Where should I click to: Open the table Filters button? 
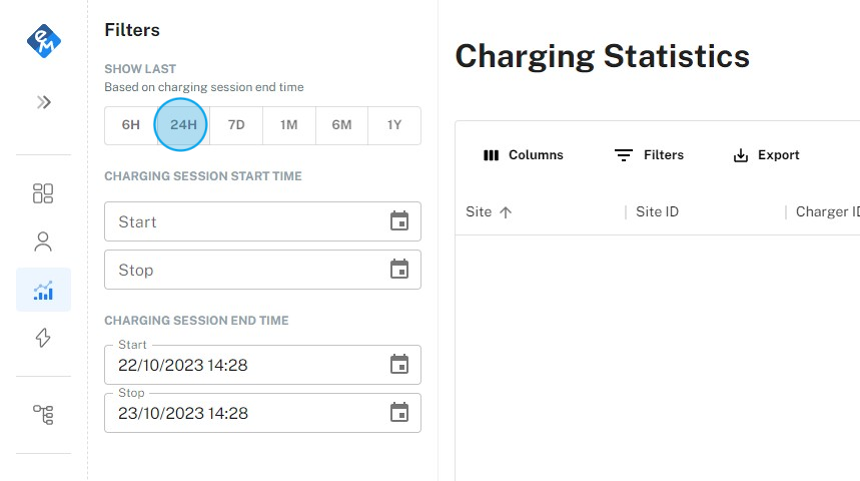point(649,155)
